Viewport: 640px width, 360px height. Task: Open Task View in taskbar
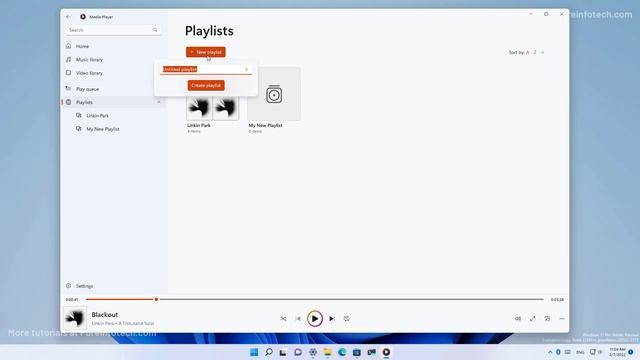pyautogui.click(x=283, y=352)
